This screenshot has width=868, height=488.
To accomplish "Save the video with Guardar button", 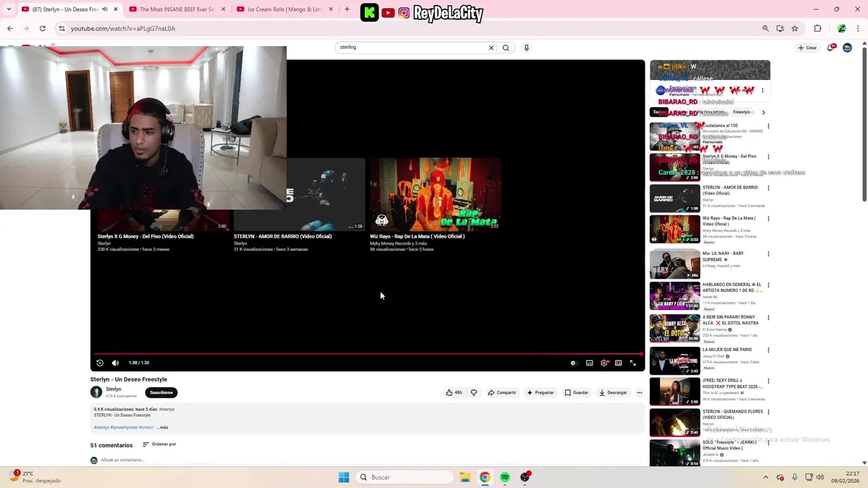I will pos(576,392).
